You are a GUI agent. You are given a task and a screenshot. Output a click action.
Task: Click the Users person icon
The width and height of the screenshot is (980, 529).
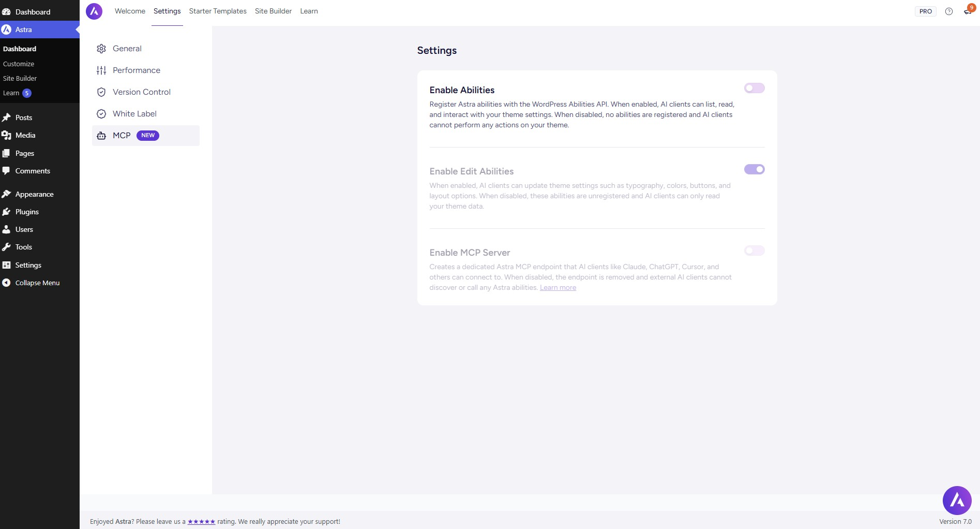pyautogui.click(x=6, y=229)
